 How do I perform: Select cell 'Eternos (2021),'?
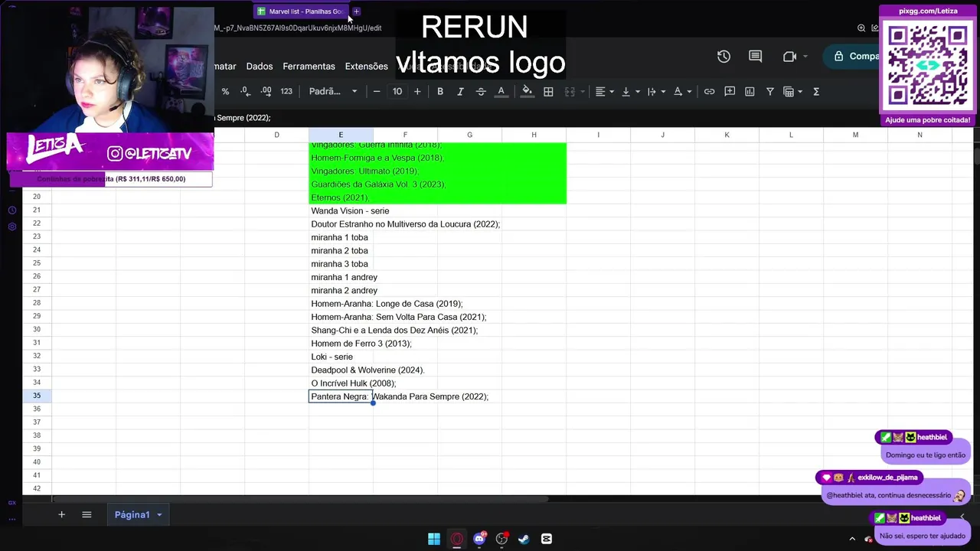click(x=340, y=197)
